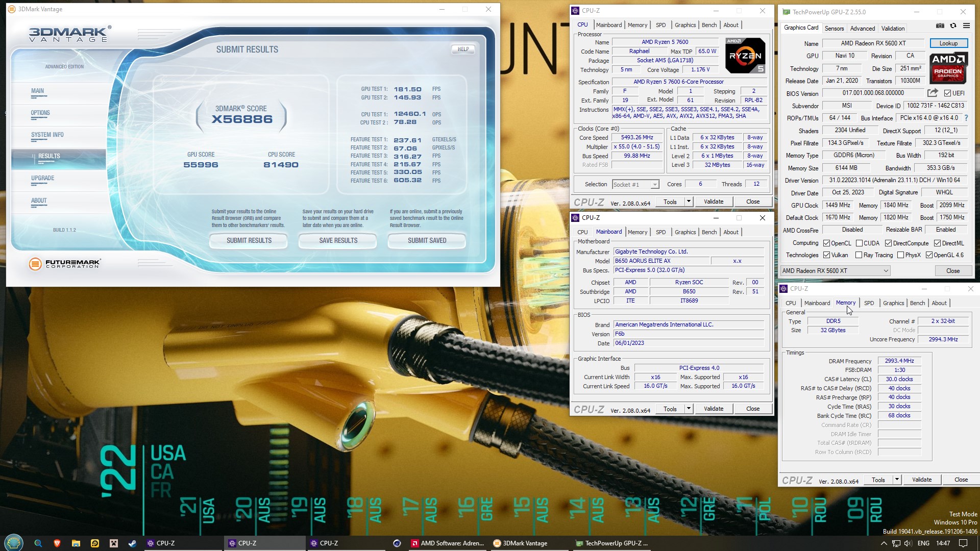Open the volume control in the system tray
The height and width of the screenshot is (551, 980).
[909, 543]
